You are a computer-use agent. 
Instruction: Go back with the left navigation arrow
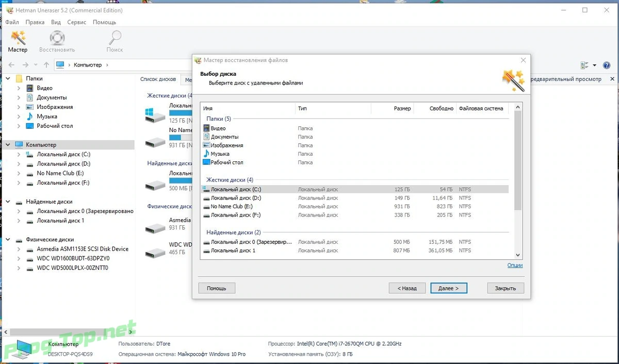point(12,65)
